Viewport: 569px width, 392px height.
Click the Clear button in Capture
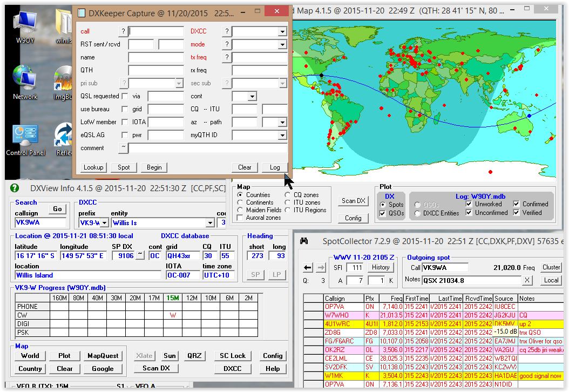pos(245,167)
